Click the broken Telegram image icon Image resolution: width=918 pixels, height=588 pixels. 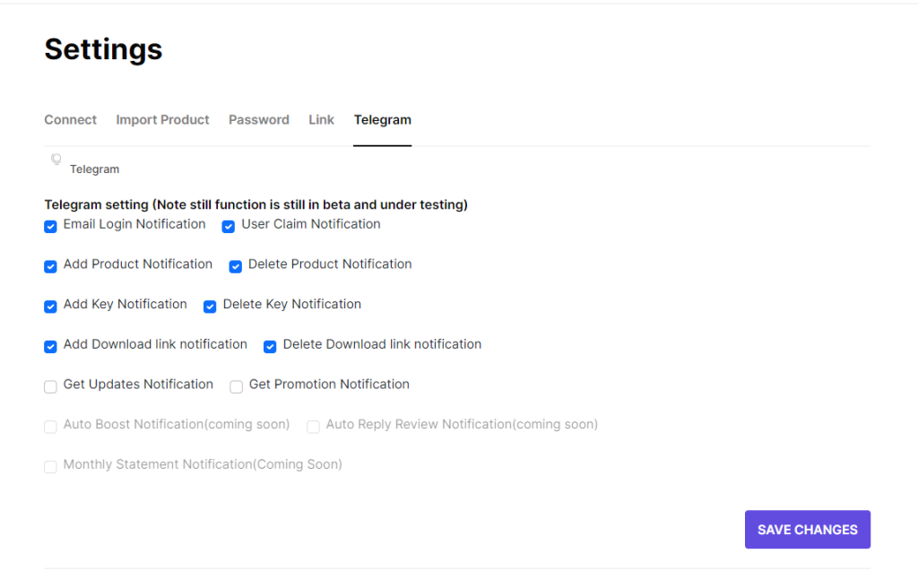pos(56,160)
